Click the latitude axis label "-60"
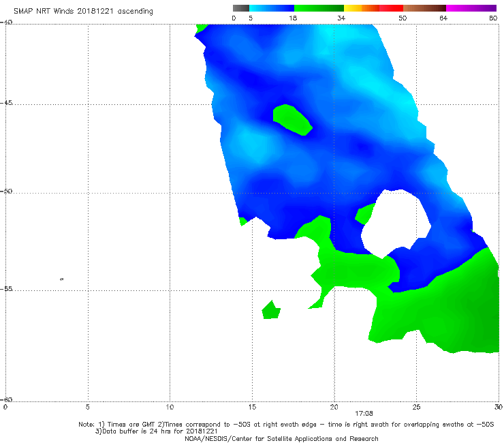 (6, 399)
